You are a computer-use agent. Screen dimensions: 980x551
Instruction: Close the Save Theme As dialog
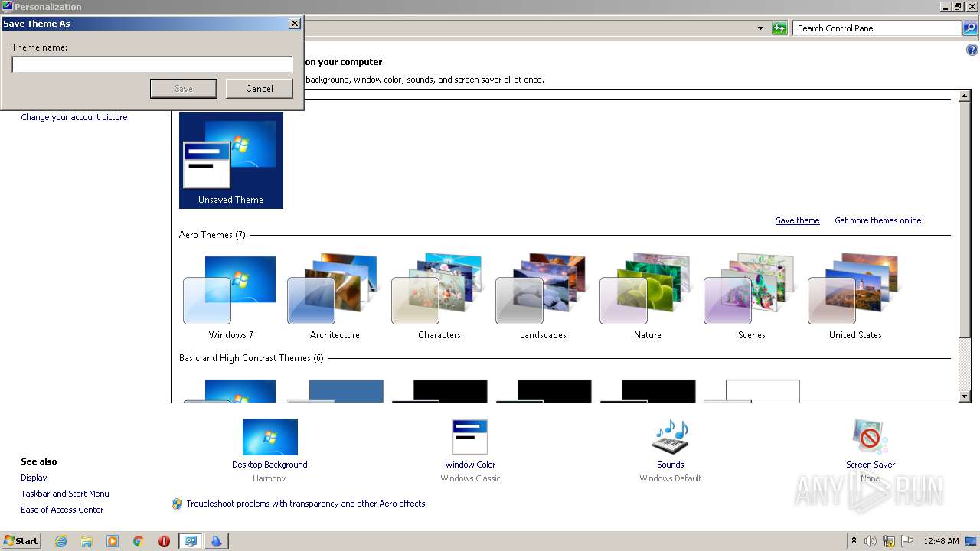click(294, 24)
